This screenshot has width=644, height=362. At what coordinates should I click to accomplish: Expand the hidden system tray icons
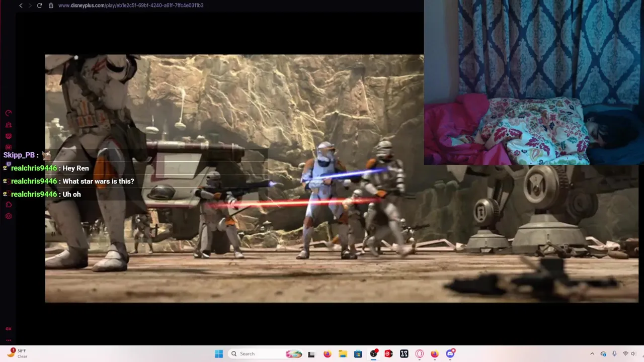(592, 354)
